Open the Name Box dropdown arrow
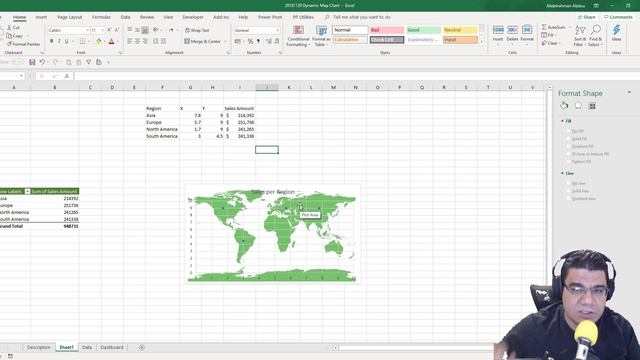The width and height of the screenshot is (640, 360). 21,76
